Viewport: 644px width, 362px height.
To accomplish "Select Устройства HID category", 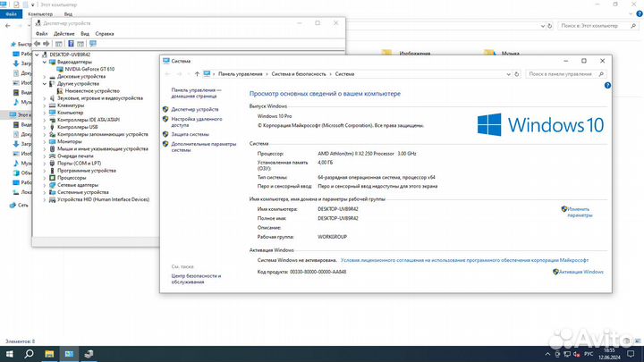I will coord(103,199).
